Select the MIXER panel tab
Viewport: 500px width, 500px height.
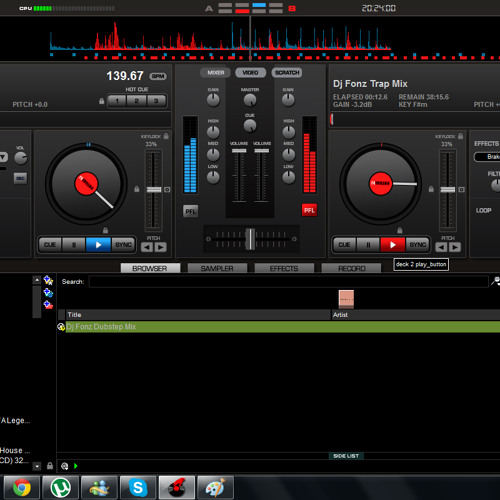tap(215, 73)
